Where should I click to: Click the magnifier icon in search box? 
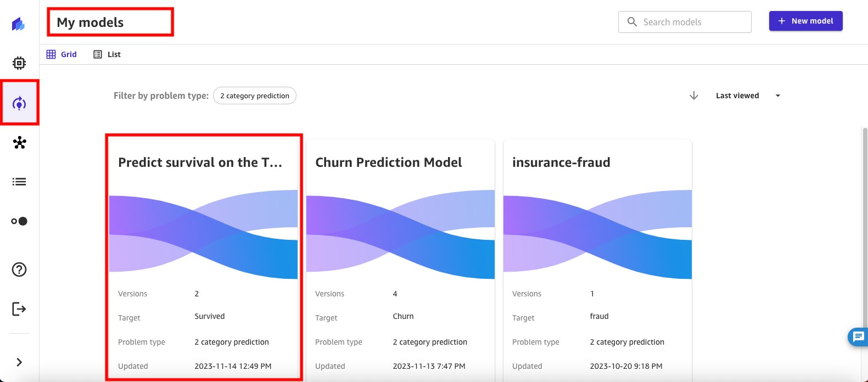(x=632, y=22)
